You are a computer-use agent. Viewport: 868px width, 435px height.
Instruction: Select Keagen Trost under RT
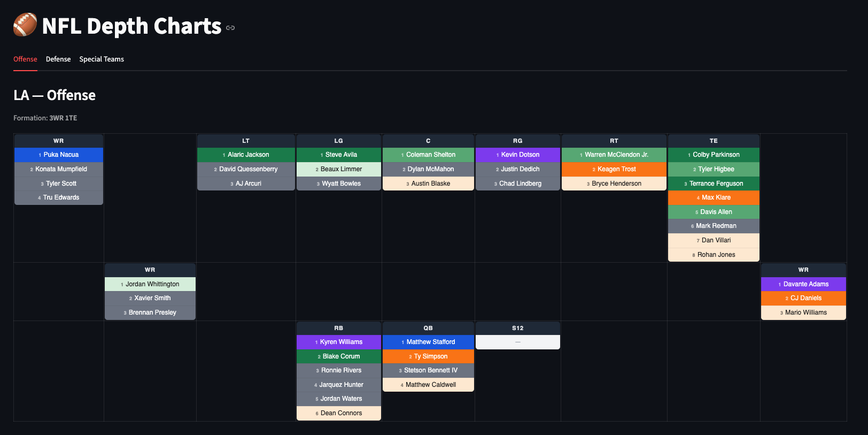(614, 169)
